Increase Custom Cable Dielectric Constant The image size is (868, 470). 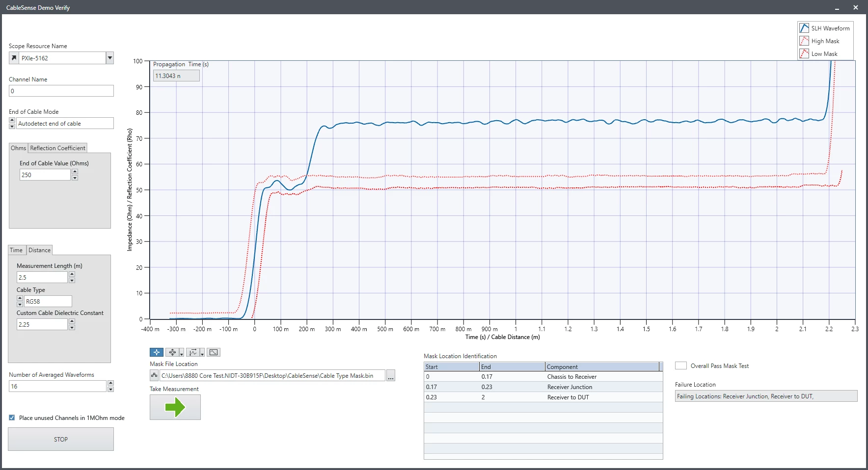click(72, 321)
